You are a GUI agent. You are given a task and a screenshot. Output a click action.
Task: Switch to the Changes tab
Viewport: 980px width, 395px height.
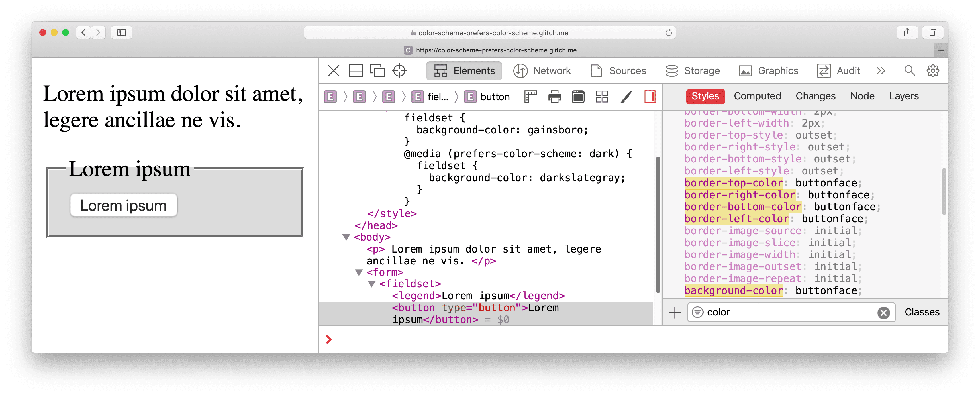(815, 96)
